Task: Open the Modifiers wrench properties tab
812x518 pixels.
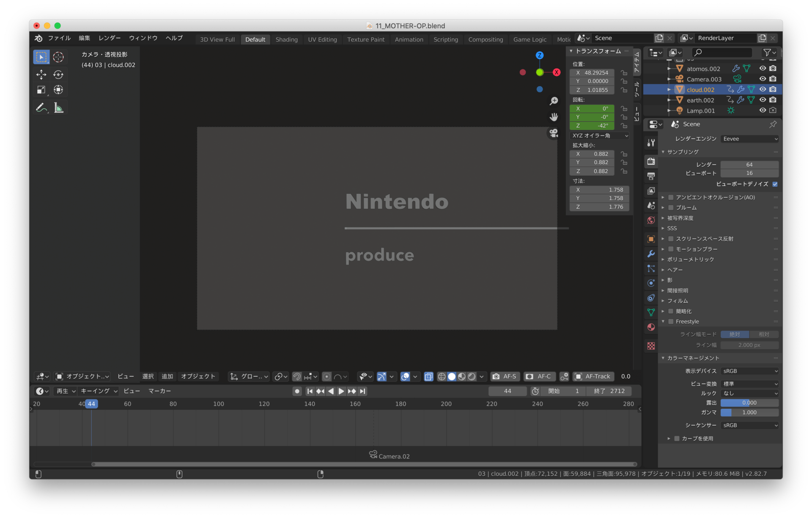Action: [651, 254]
